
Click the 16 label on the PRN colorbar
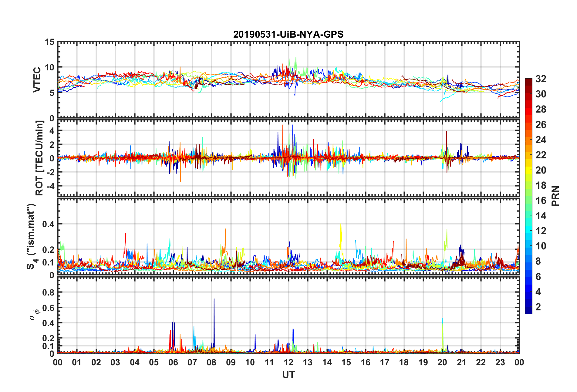541,201
